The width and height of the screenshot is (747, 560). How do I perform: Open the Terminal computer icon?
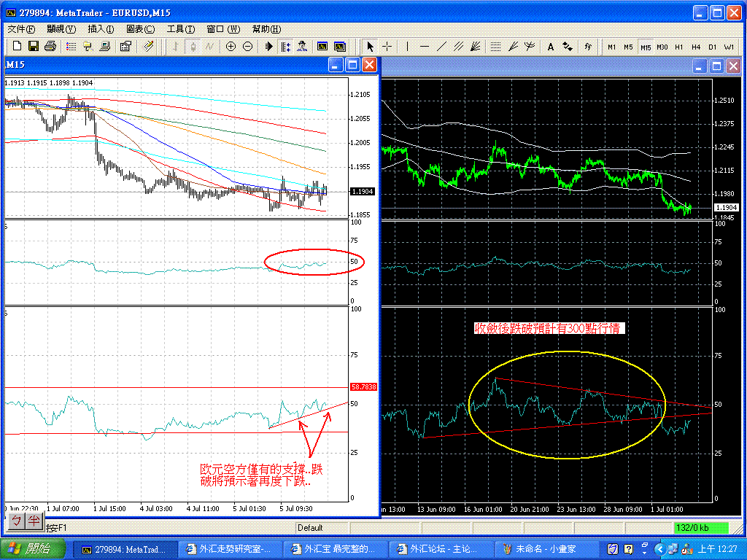tap(105, 46)
